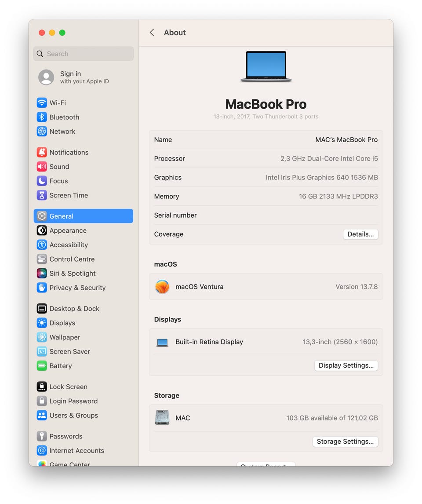Viewport: 422px width, 504px height.
Task: Select the Lock Screen icon
Action: 42,387
